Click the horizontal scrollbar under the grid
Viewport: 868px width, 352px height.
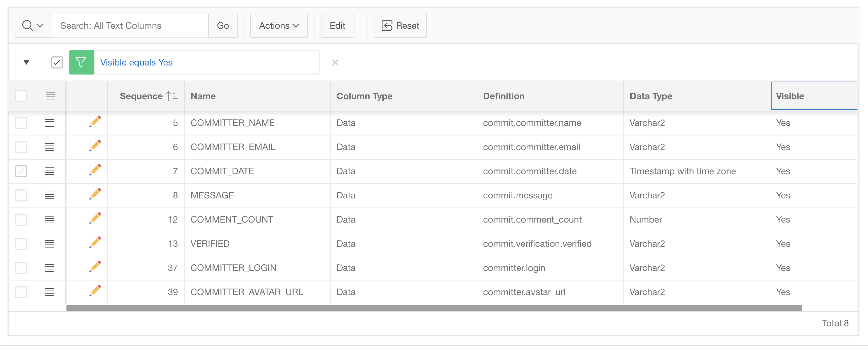coord(434,307)
